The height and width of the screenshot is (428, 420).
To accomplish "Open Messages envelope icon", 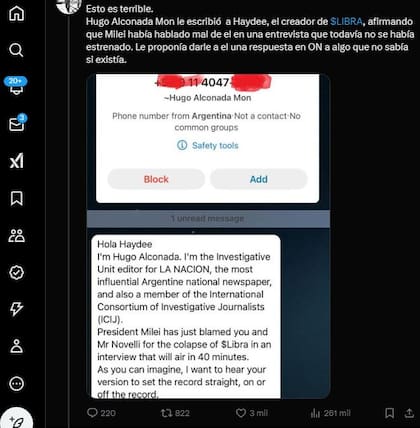I will [x=17, y=123].
